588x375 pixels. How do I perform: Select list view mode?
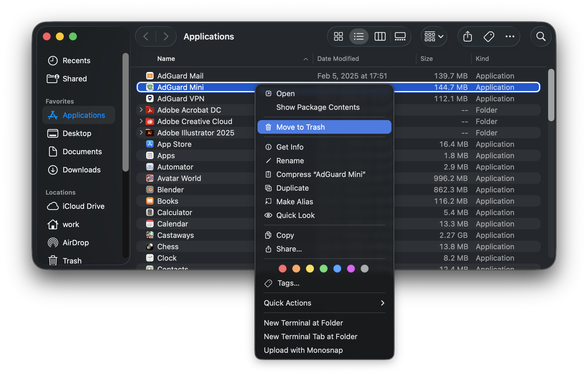click(359, 36)
